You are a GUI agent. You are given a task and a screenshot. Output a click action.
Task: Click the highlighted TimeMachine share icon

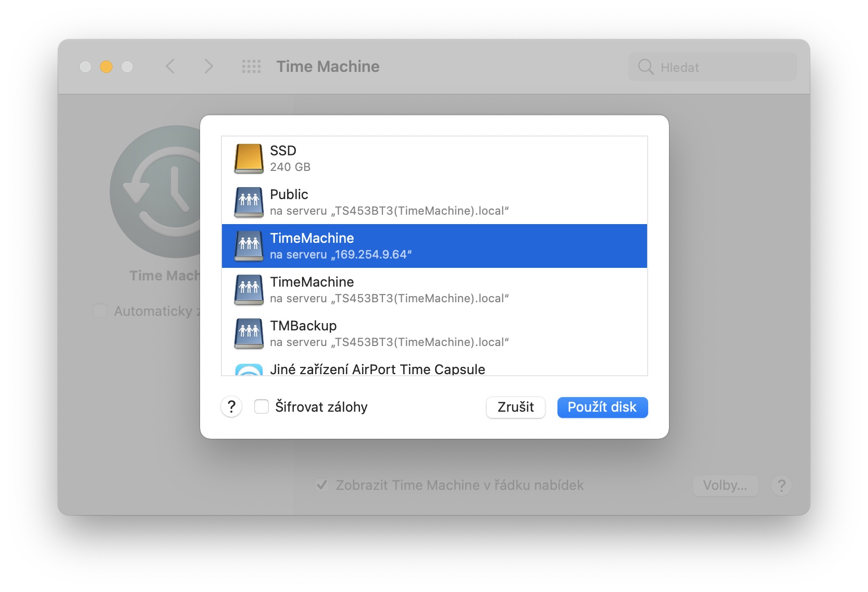[x=249, y=246]
